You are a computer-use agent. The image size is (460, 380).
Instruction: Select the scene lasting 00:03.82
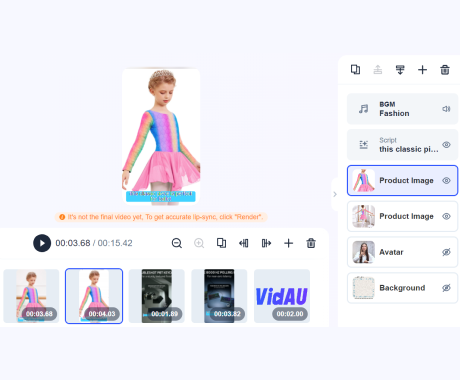point(219,296)
